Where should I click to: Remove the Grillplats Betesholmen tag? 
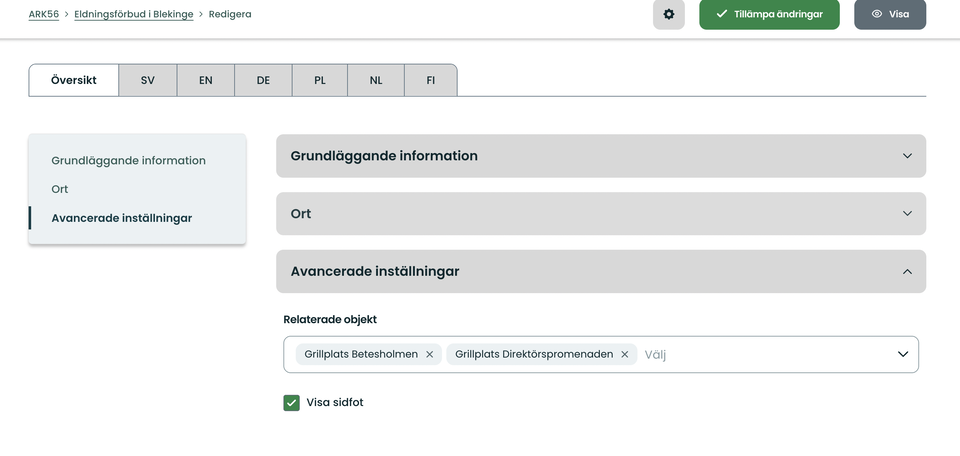point(429,354)
